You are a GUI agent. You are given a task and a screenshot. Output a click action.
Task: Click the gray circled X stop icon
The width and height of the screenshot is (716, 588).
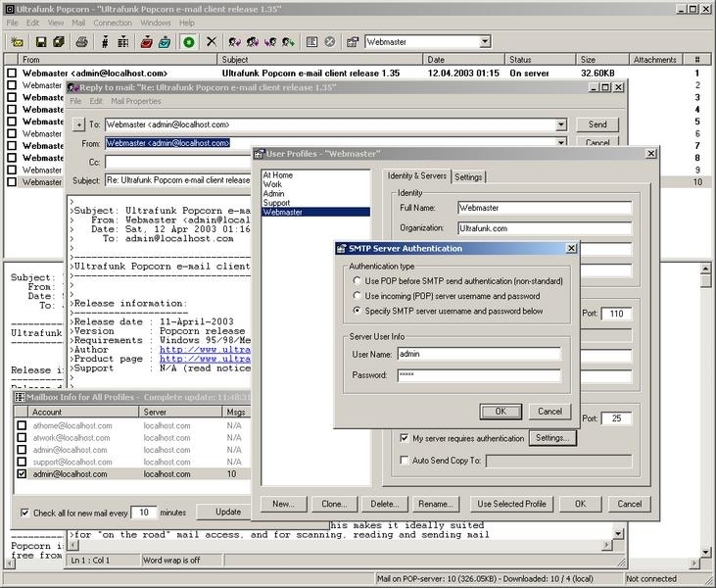tap(330, 42)
